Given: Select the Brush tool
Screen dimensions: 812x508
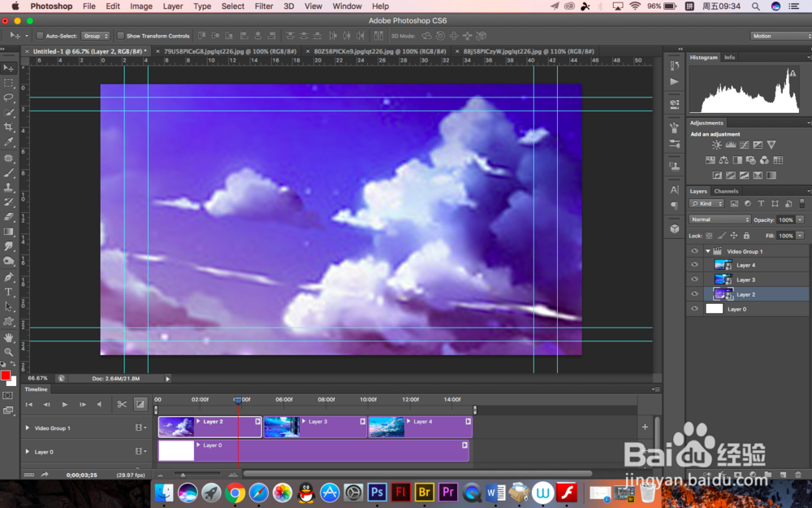Looking at the screenshot, I should click(x=8, y=172).
